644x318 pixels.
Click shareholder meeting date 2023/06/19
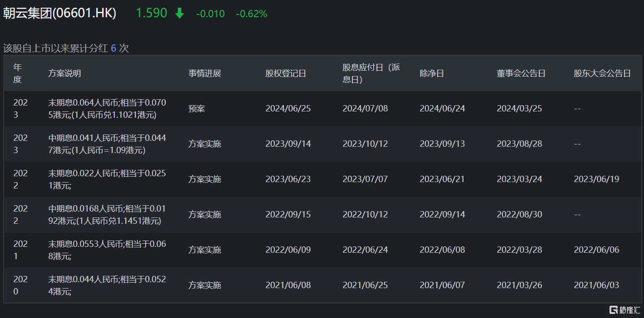tap(596, 179)
